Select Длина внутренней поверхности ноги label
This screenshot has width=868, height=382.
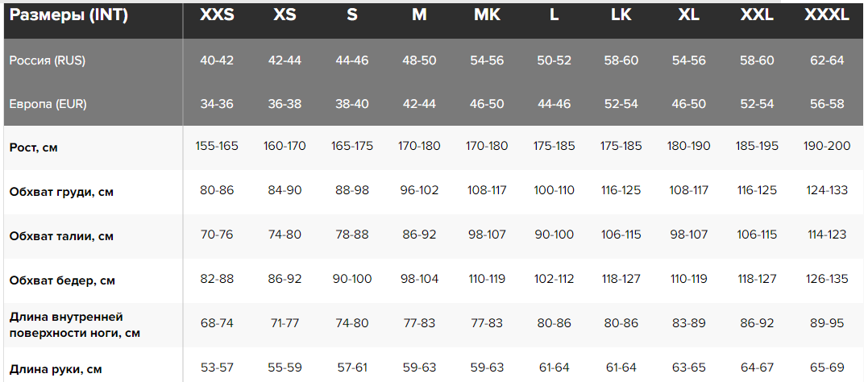click(75, 325)
